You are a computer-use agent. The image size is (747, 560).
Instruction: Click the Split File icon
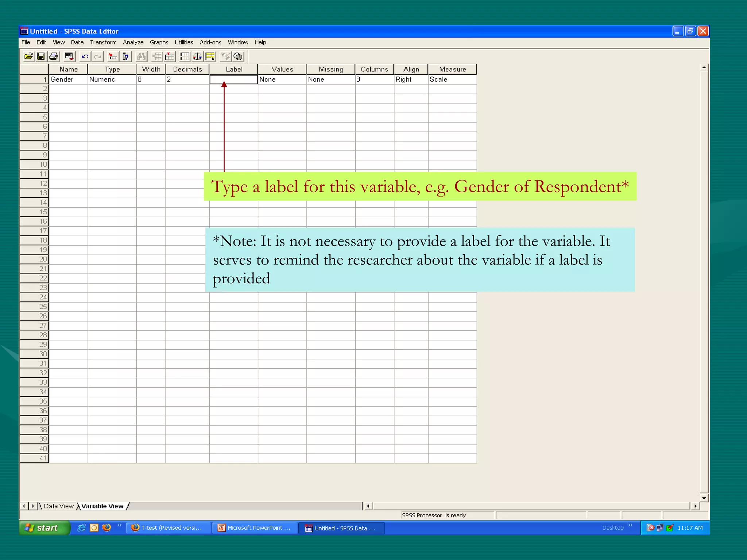point(185,57)
